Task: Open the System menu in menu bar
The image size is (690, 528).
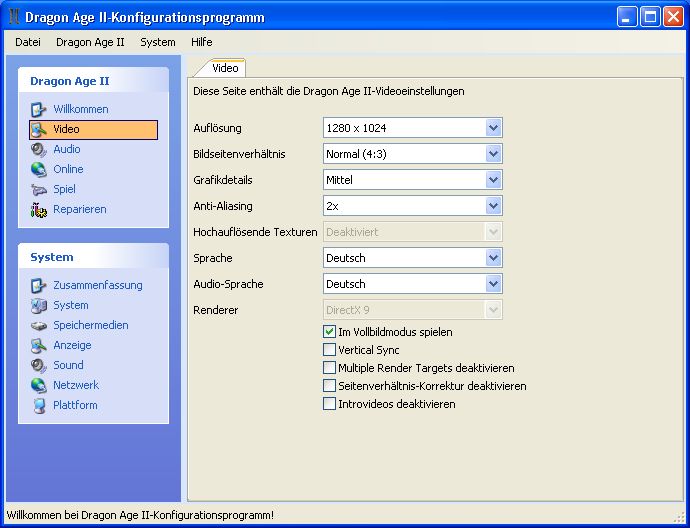Action: pyautogui.click(x=158, y=42)
